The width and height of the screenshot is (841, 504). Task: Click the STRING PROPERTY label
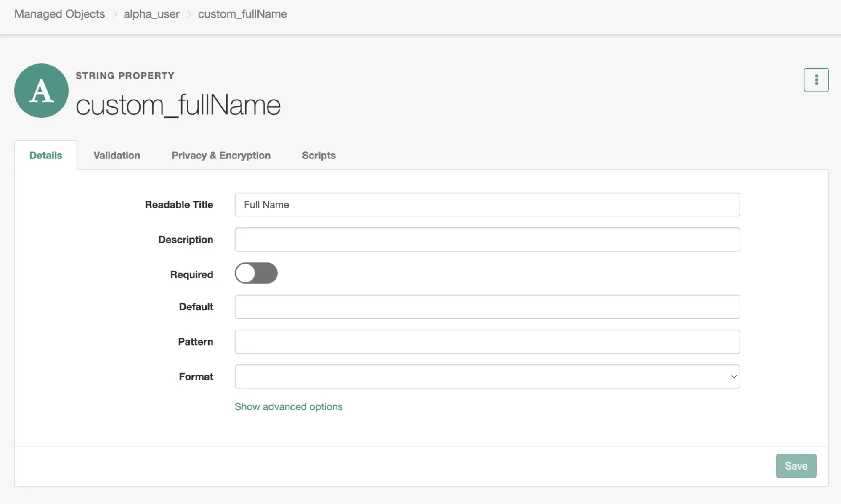point(125,76)
